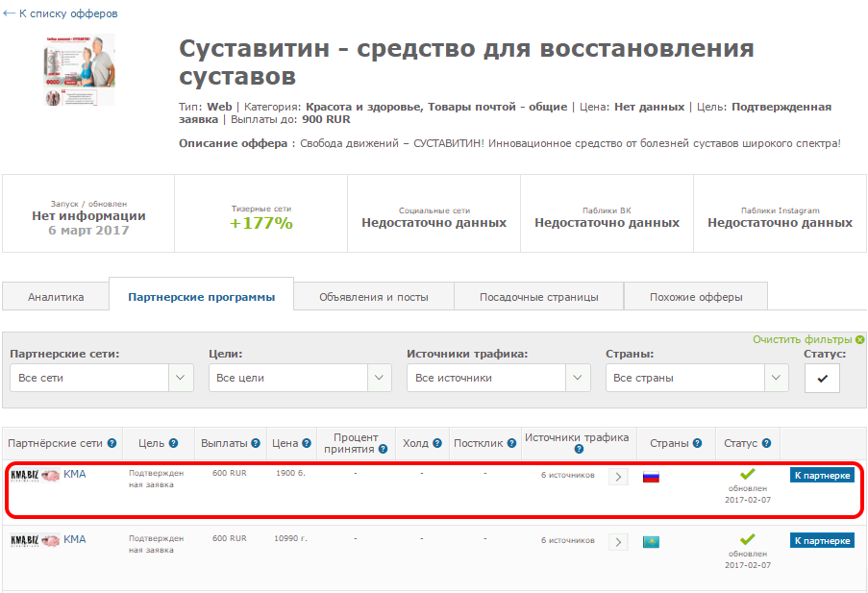Click green status checkmark in the Russia row
Screen dimensions: 868x593
tap(747, 474)
